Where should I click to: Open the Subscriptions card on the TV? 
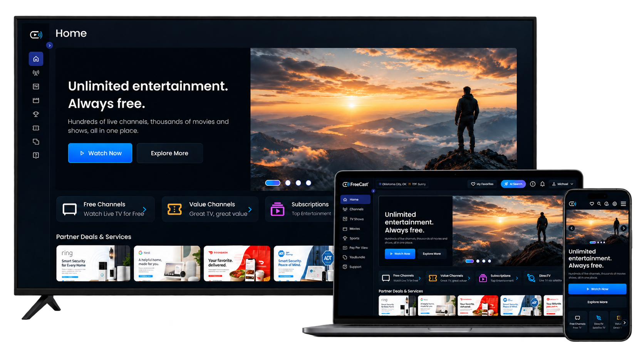point(300,209)
